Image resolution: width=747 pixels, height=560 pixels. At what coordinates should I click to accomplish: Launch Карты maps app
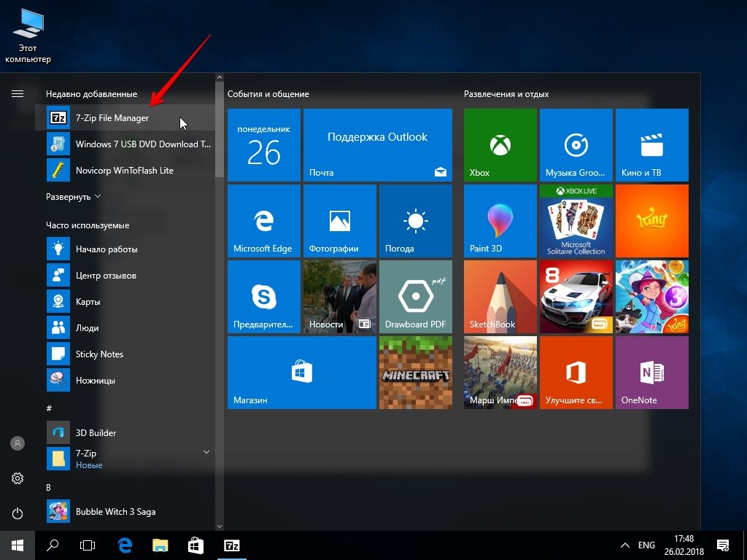(x=125, y=301)
